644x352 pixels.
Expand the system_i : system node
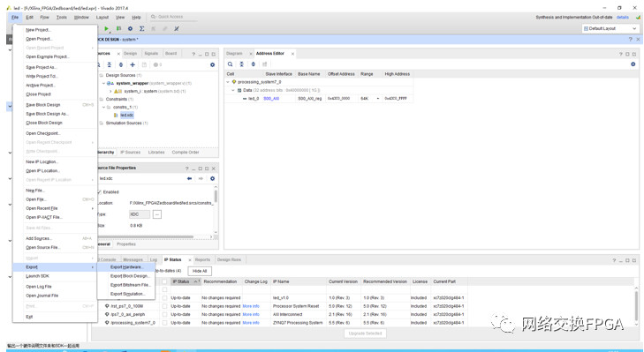click(111, 91)
